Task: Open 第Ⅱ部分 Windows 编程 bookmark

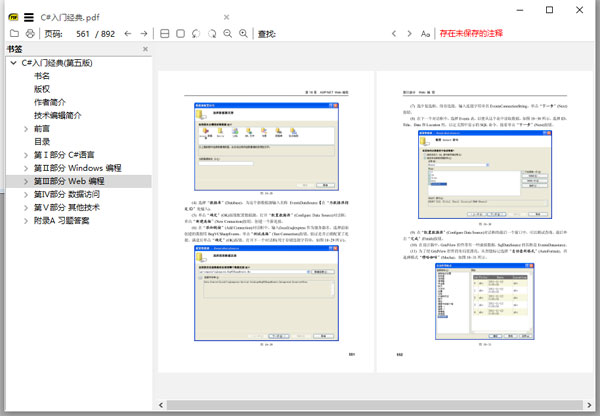Action: [x=78, y=168]
